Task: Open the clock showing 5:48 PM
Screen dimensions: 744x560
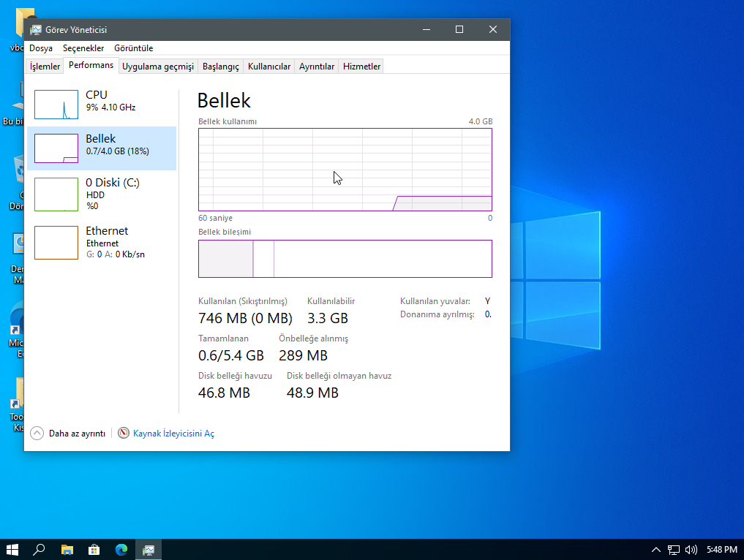Action: [722, 550]
